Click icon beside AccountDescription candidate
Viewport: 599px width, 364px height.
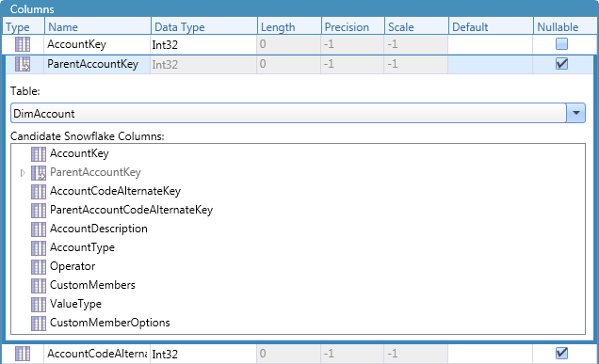[x=39, y=229]
